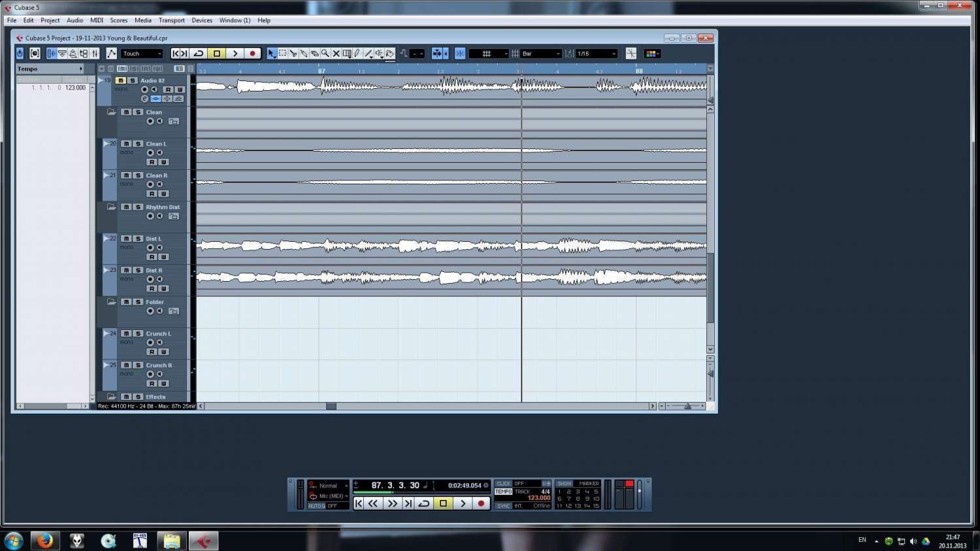Viewport: 980px width, 551px height.
Task: Mute the Audio 02 track
Action: [x=120, y=80]
